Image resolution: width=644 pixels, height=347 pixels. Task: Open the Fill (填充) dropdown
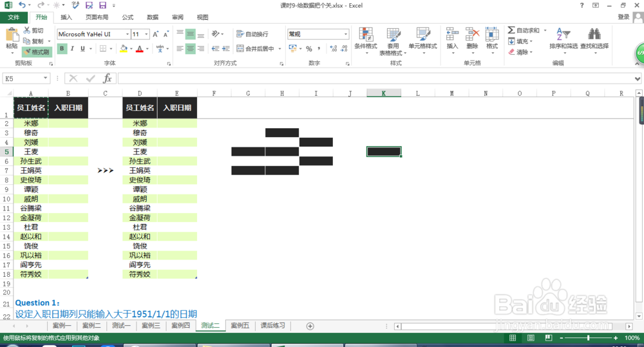[x=520, y=41]
